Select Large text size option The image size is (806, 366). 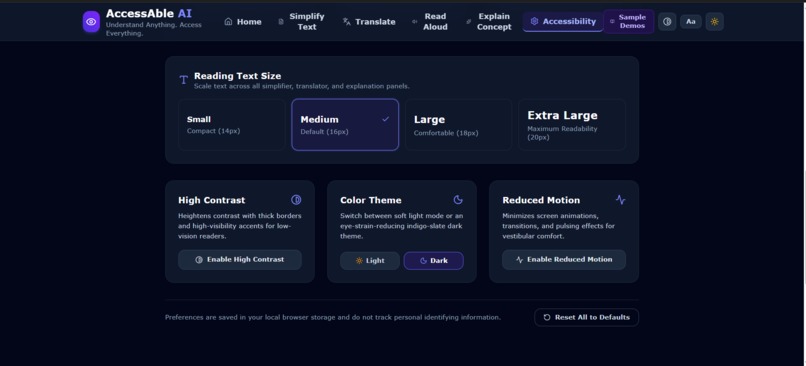pos(459,124)
